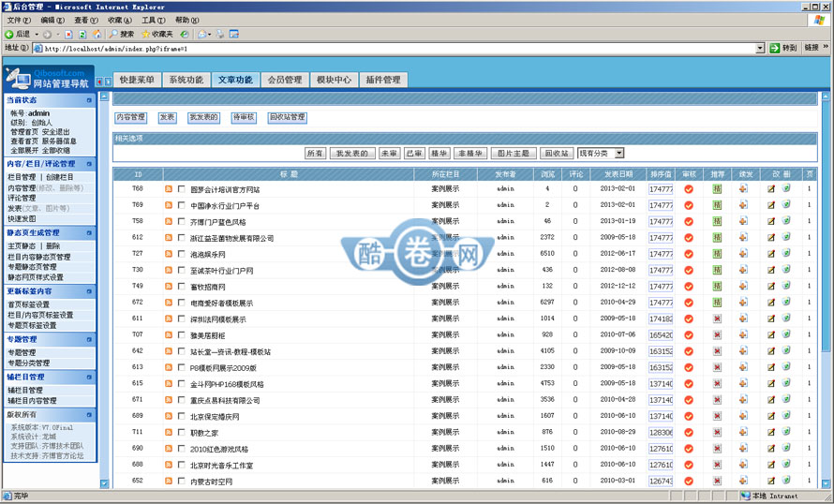
Task: Tick the checkbox for row 769
Action: pos(182,205)
